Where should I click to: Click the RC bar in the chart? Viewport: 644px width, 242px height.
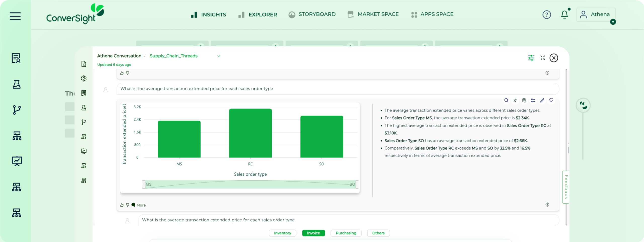[250, 133]
